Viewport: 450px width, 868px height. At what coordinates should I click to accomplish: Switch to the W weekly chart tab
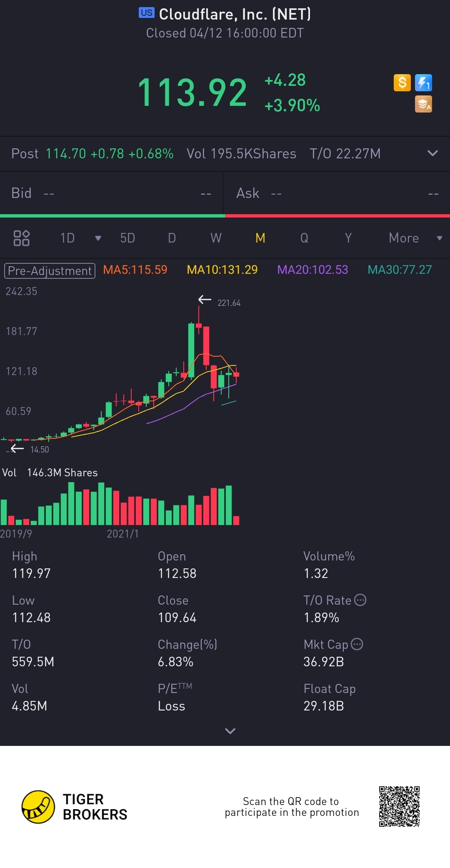click(x=216, y=238)
